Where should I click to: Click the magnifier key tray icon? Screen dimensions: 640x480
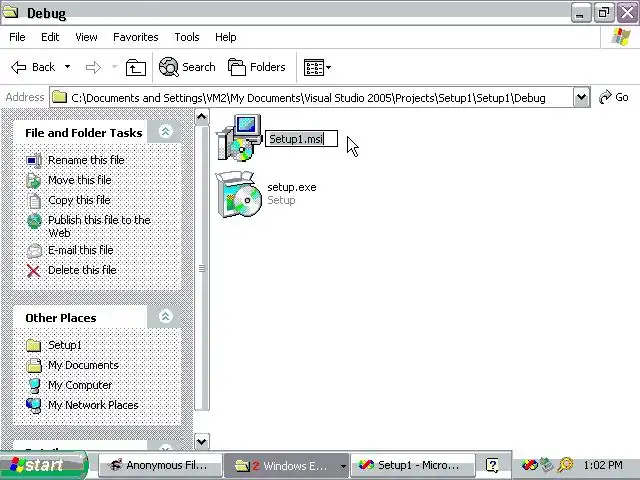tap(566, 465)
